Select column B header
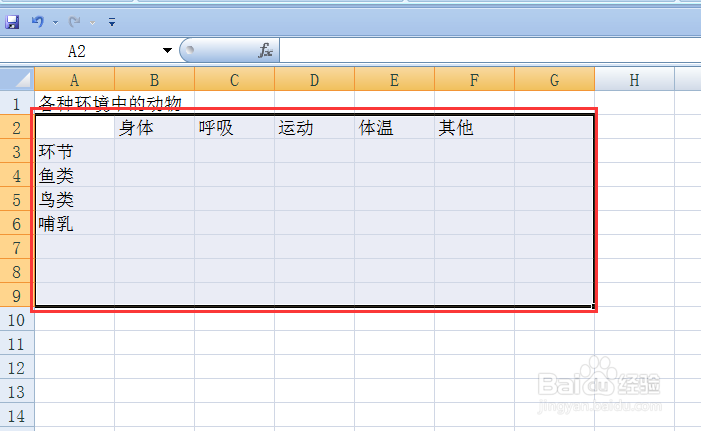The height and width of the screenshot is (431, 701). click(155, 80)
